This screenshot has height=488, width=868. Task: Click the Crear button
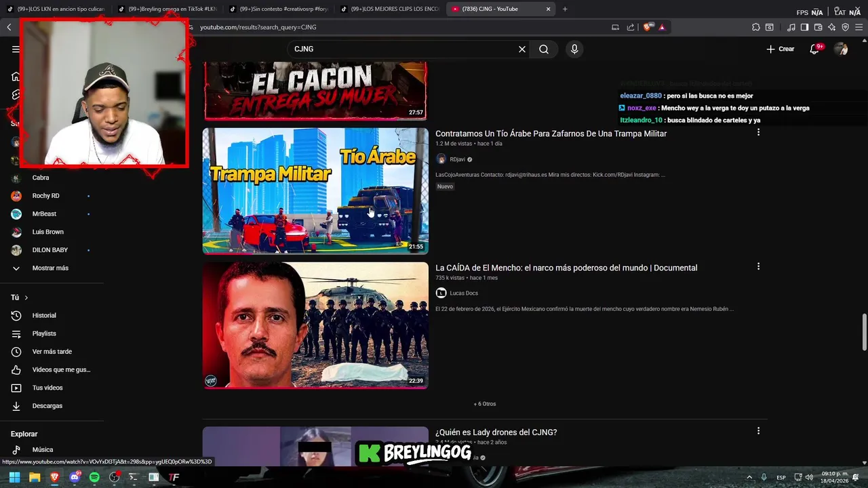[781, 49]
